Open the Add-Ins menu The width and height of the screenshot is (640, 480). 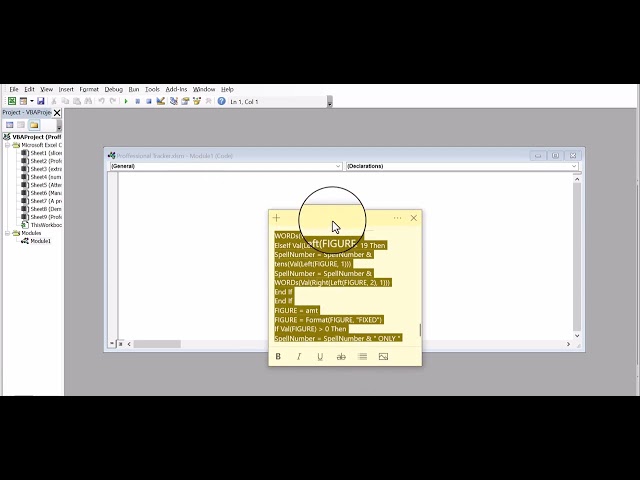click(x=176, y=89)
